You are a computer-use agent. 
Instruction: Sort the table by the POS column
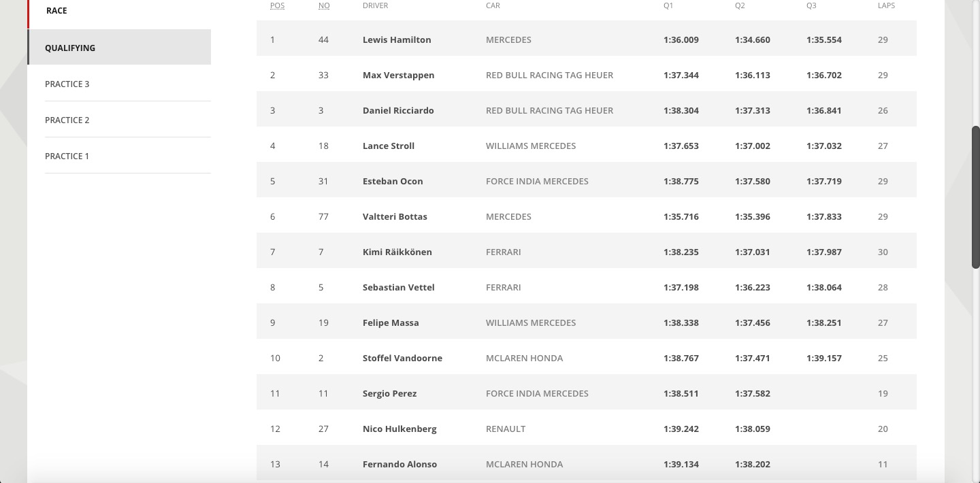pos(277,5)
